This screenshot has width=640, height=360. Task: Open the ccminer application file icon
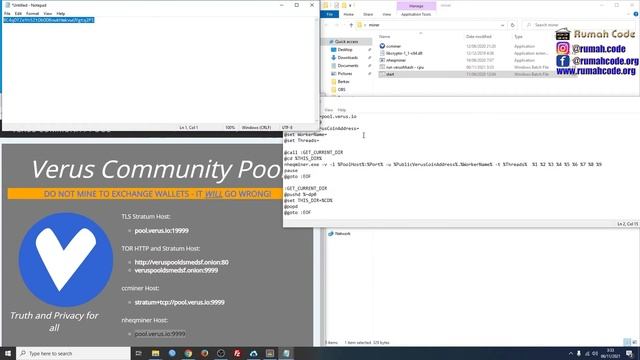click(x=382, y=46)
